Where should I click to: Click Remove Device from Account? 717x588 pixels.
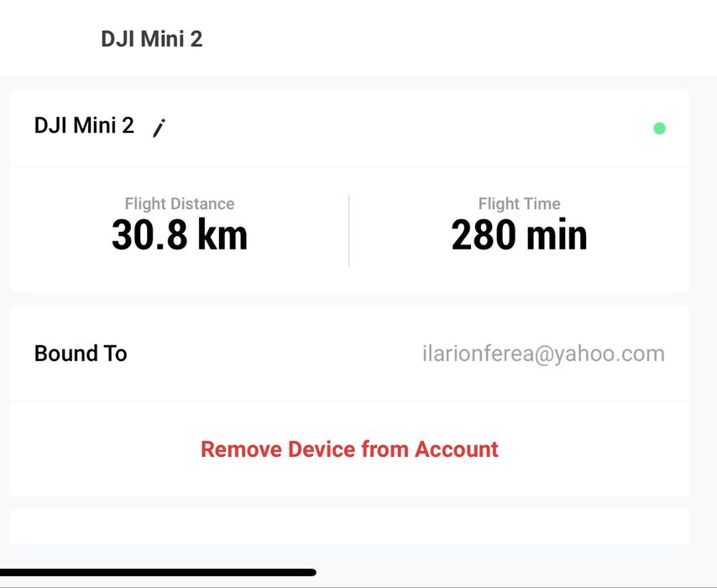click(x=349, y=449)
